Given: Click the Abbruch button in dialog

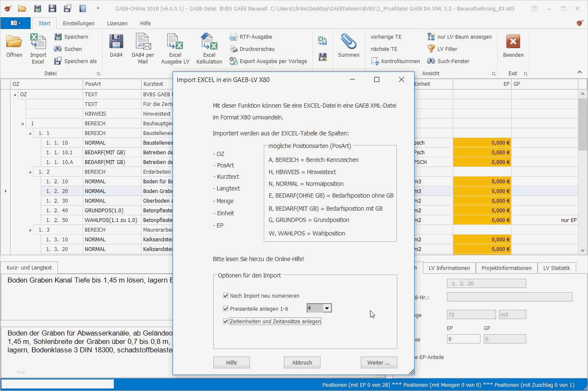Looking at the screenshot, I should (x=302, y=362).
